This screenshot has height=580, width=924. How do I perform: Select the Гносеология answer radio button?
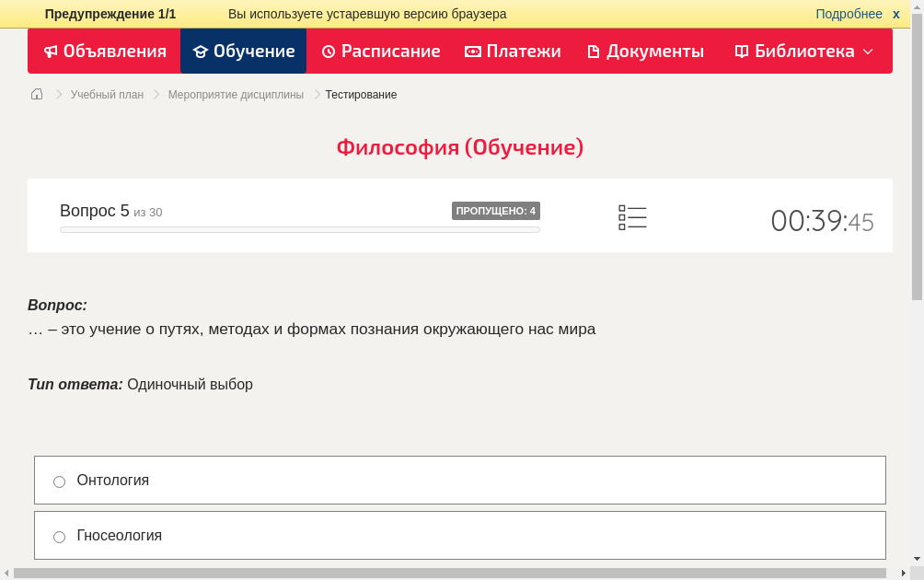pos(59,536)
